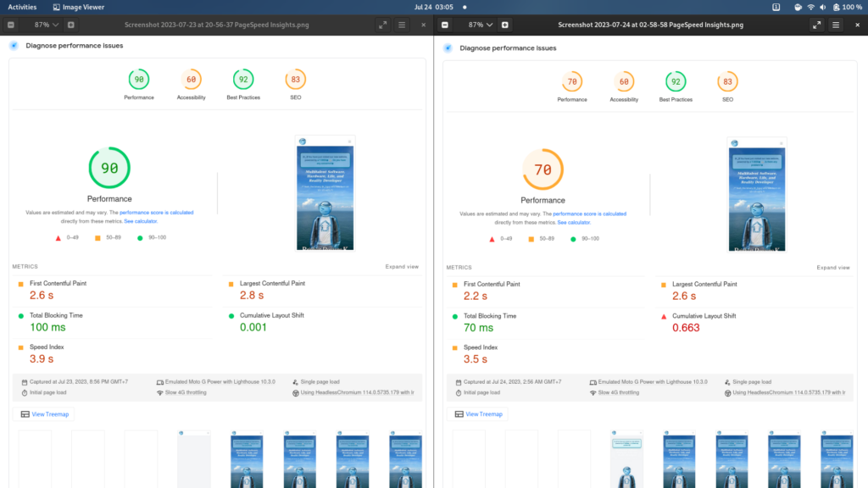Screen dimensions: 868x488
Task: Click the volume icon in the top bar
Action: [x=822, y=7]
